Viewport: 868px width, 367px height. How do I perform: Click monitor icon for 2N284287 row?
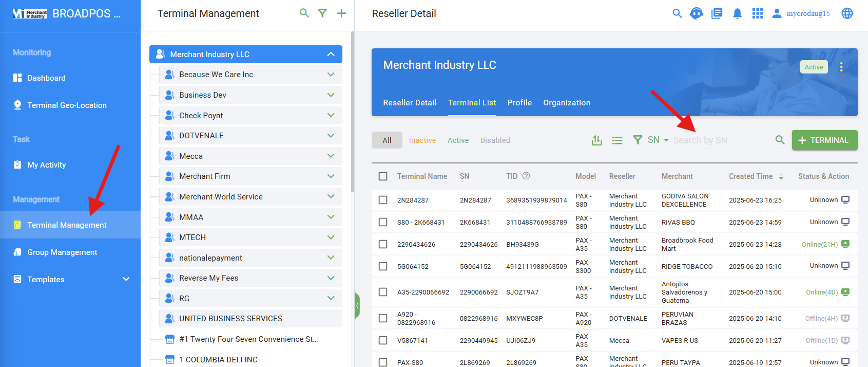pos(845,200)
